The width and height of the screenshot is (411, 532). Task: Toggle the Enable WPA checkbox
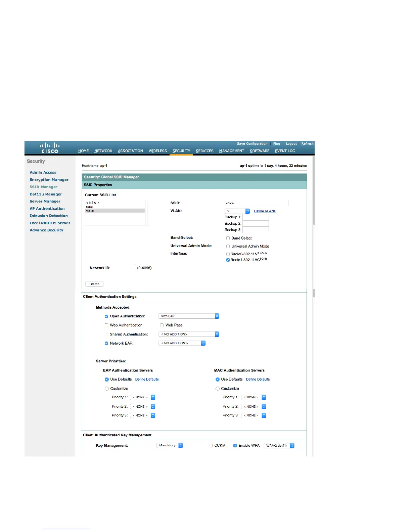click(235, 446)
